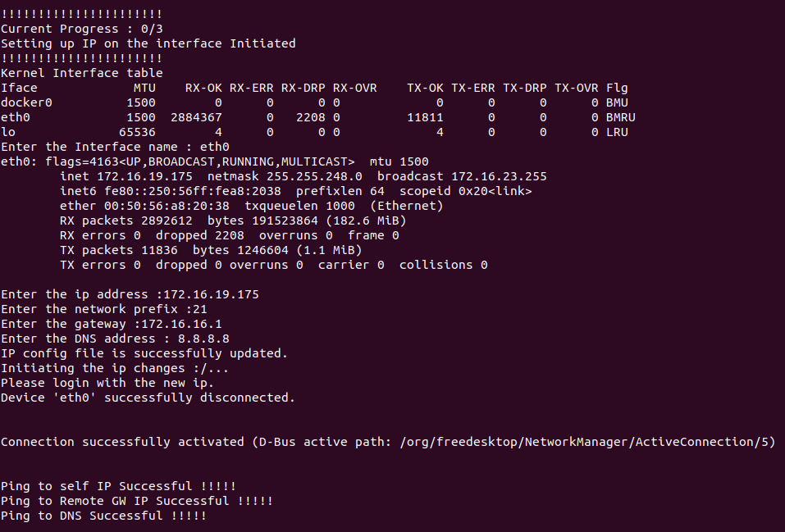The image size is (785, 532).
Task: Click the eth0 row in interface table
Action: (318, 117)
